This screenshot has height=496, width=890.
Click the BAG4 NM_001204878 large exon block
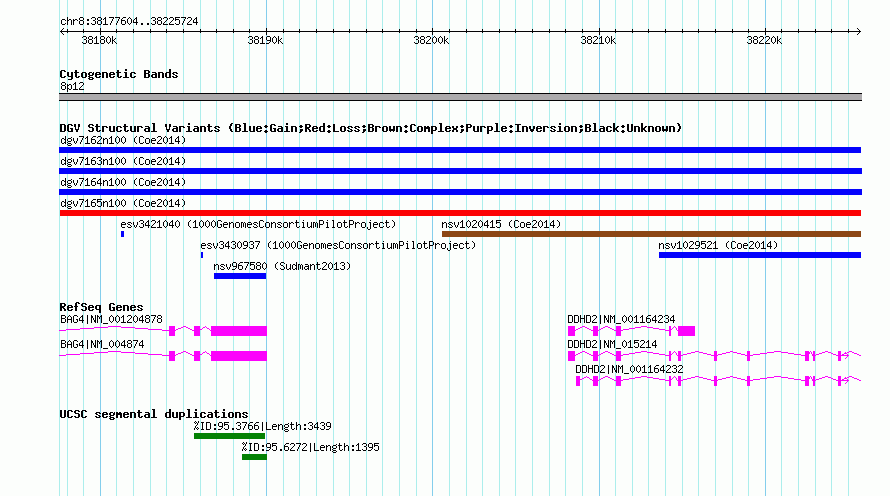[239, 331]
